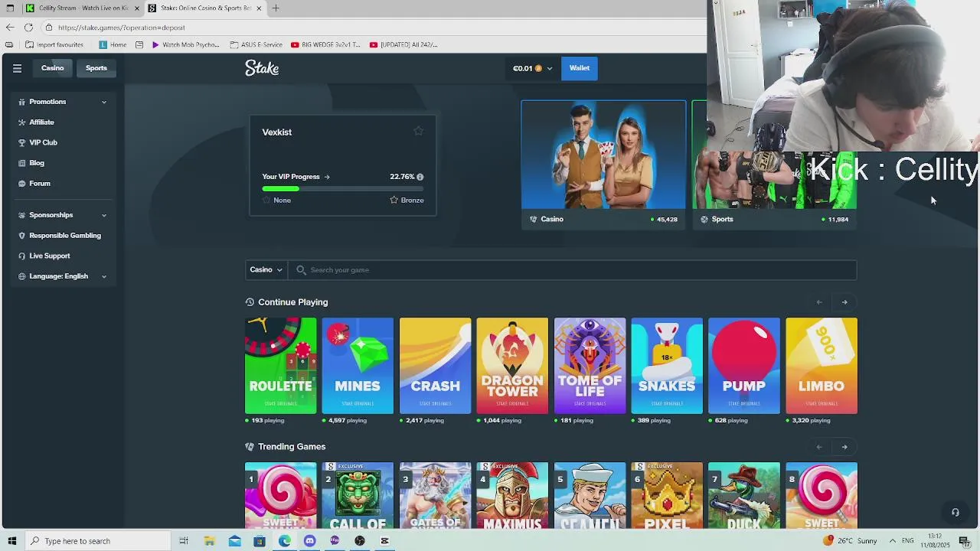980x551 pixels.
Task: Open the Snakes game tile
Action: [667, 366]
